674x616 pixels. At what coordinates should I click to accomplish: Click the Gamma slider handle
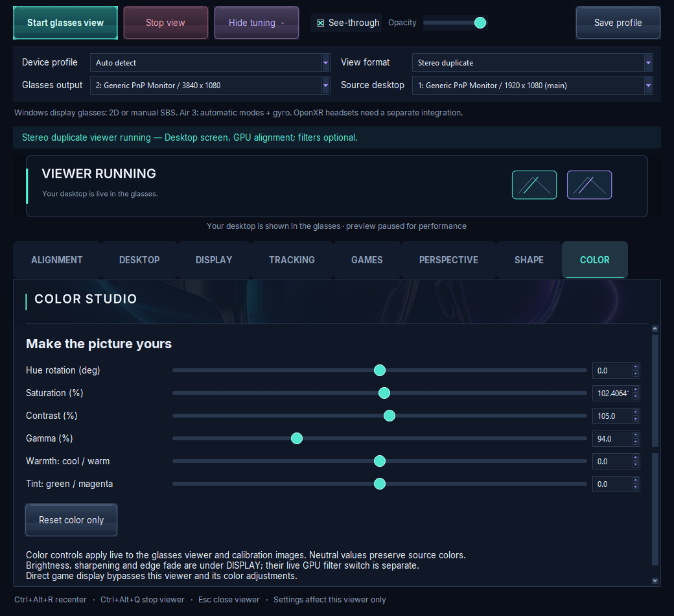(x=297, y=438)
